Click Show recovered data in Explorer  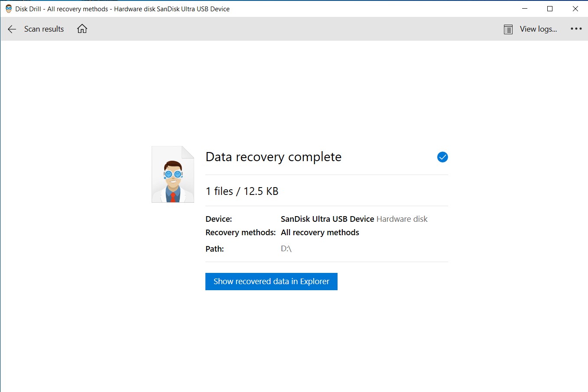271,281
